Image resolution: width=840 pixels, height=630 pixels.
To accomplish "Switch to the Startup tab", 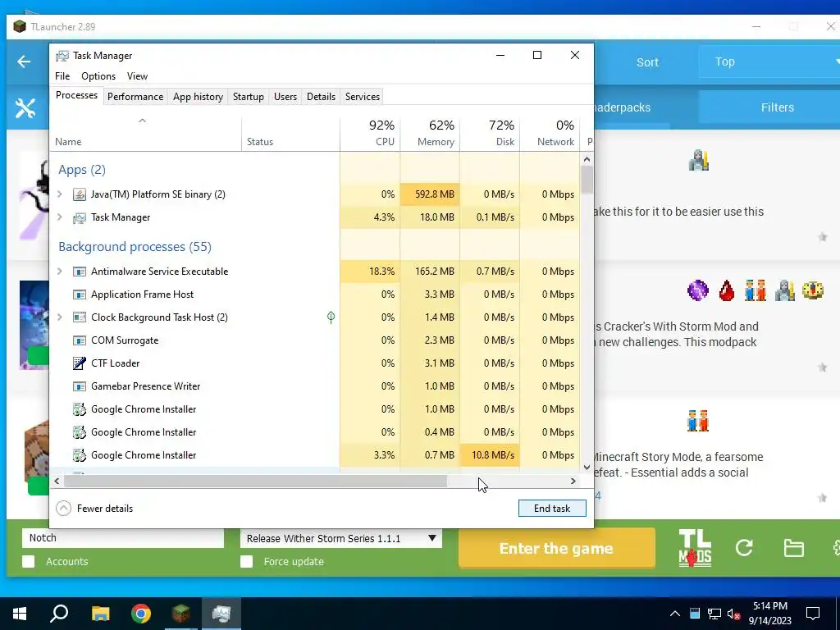I will [248, 97].
